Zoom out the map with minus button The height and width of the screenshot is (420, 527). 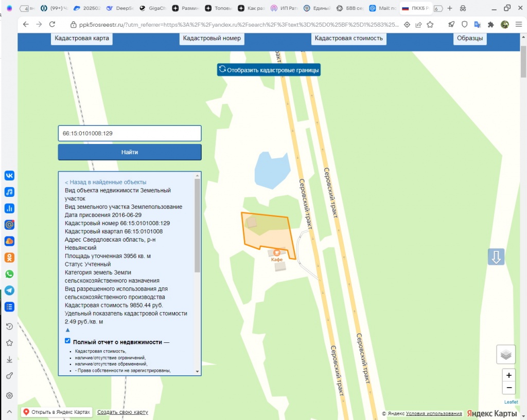pyautogui.click(x=508, y=388)
